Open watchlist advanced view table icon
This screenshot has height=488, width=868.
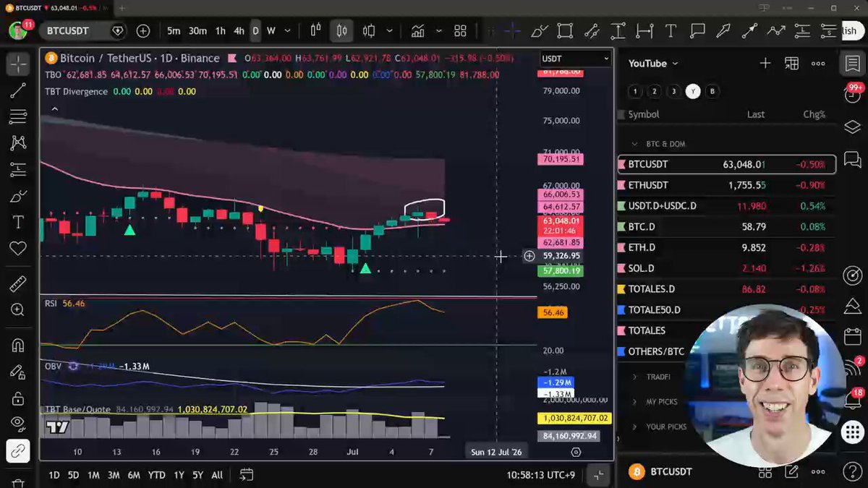click(x=792, y=64)
